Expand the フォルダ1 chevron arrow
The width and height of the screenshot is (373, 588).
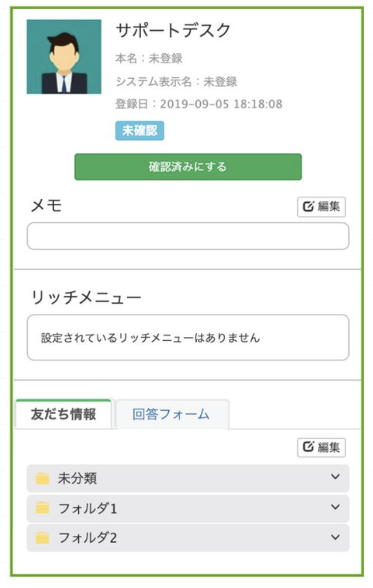tap(335, 507)
